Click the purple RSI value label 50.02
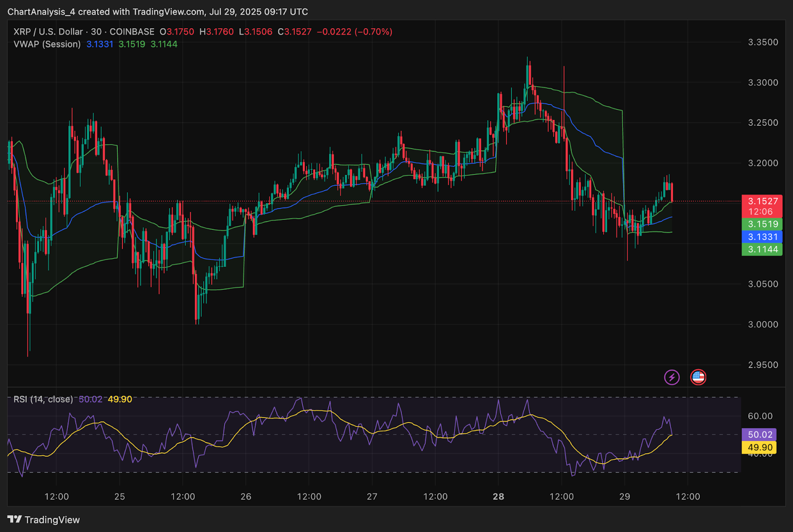The height and width of the screenshot is (532, 793). [759, 434]
